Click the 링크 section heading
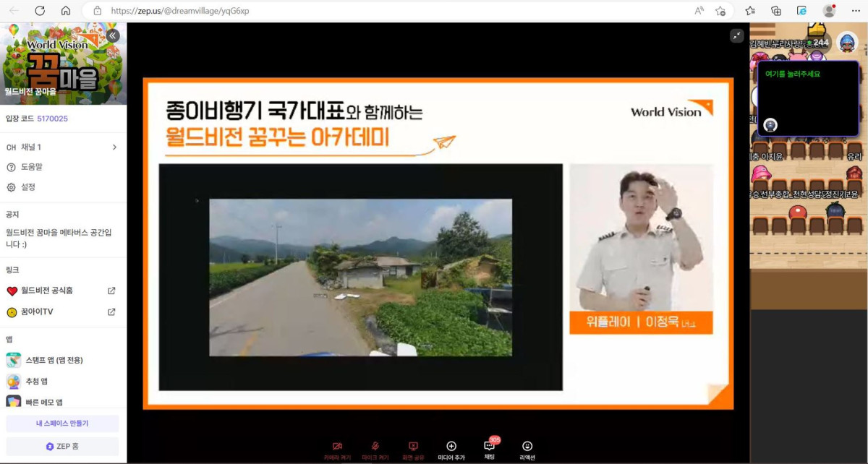 [x=12, y=270]
